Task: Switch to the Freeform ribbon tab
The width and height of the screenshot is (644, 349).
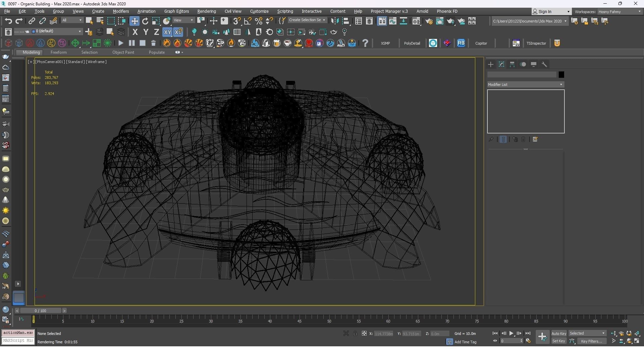Action: tap(58, 52)
